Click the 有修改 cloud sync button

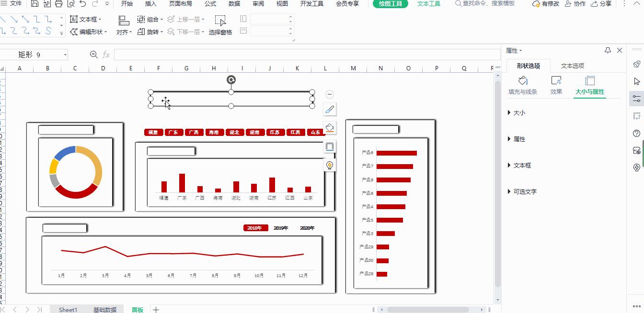pos(545,4)
